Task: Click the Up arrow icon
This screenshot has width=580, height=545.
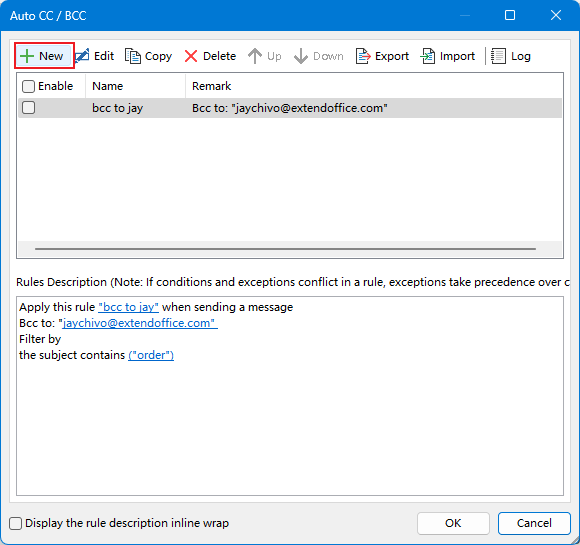Action: tap(255, 56)
